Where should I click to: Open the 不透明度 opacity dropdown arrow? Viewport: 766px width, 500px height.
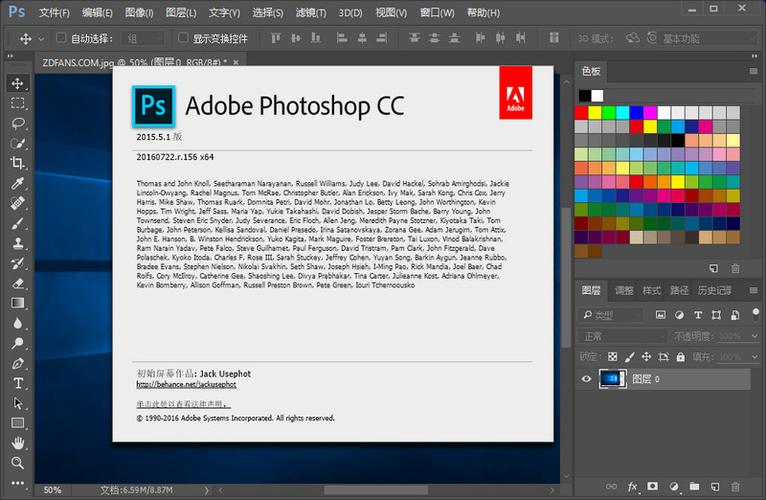(x=755, y=336)
